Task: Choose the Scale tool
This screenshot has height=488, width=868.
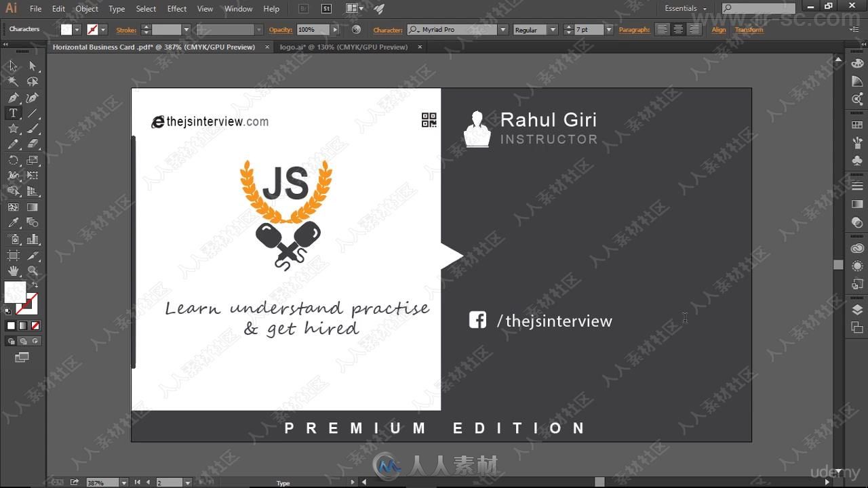Action: pos(33,161)
